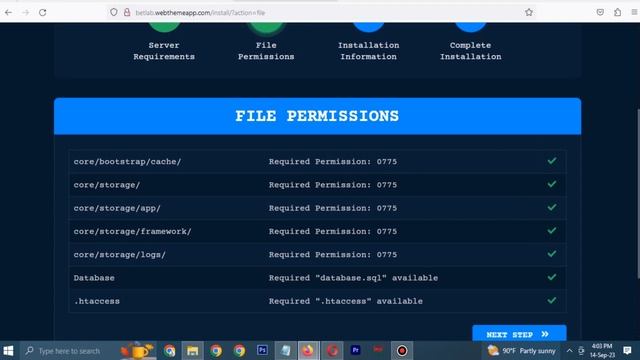The image size is (640, 360).
Task: Click the browser back arrow
Action: pyautogui.click(x=8, y=13)
